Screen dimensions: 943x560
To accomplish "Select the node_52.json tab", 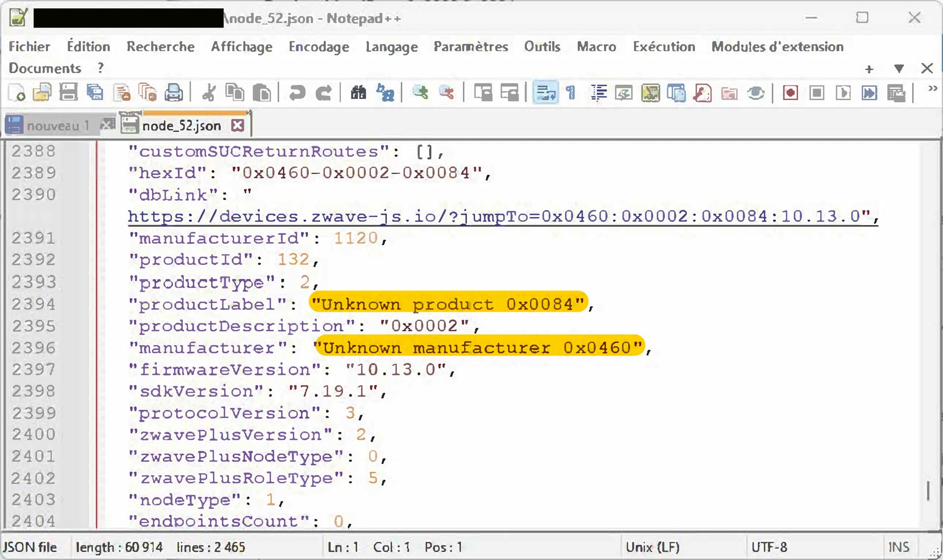I will click(x=181, y=126).
